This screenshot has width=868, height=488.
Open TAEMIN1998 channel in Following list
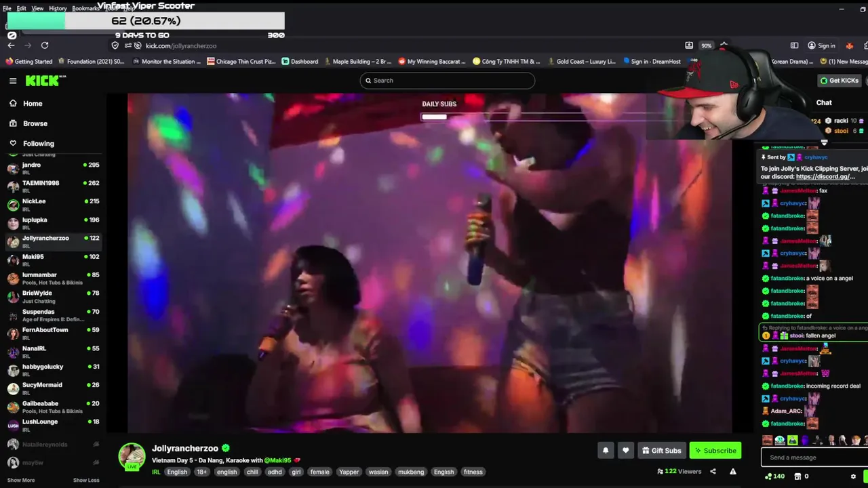tap(53, 186)
